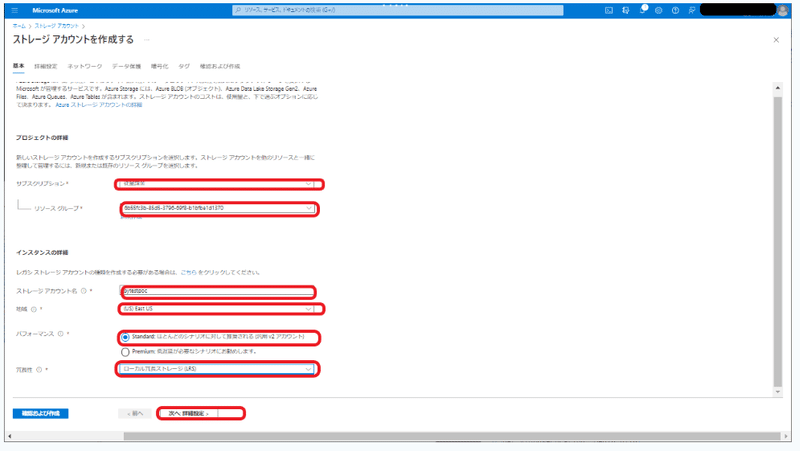Click the horizontal scrollbar left arrow

point(10,436)
